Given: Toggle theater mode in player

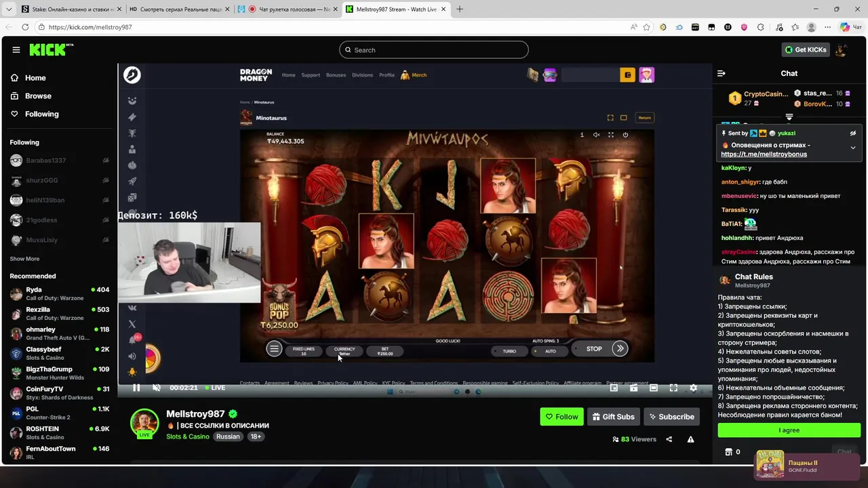Looking at the screenshot, I should [654, 388].
